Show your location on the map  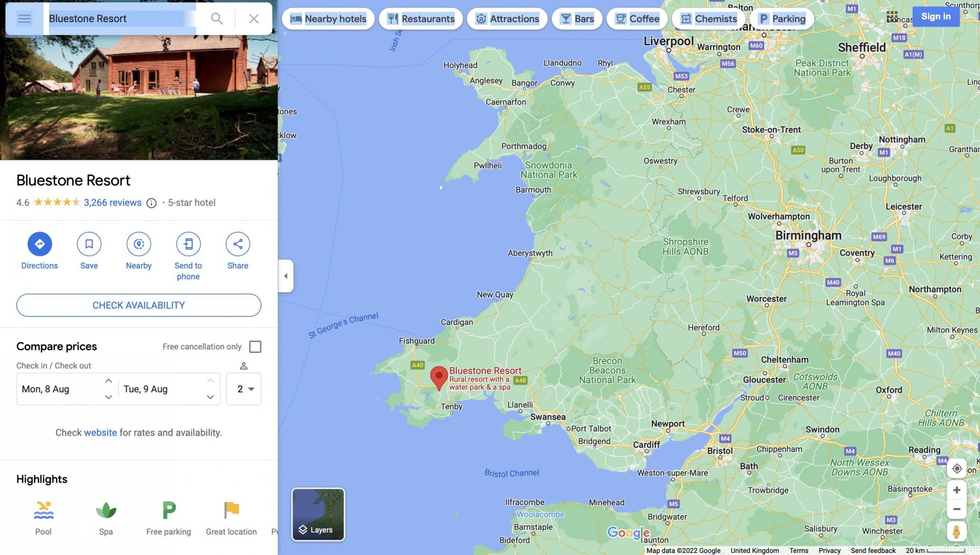(x=957, y=468)
